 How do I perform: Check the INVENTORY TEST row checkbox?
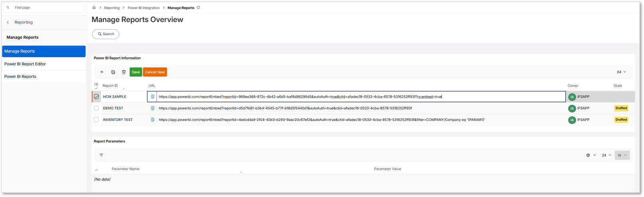click(x=97, y=120)
